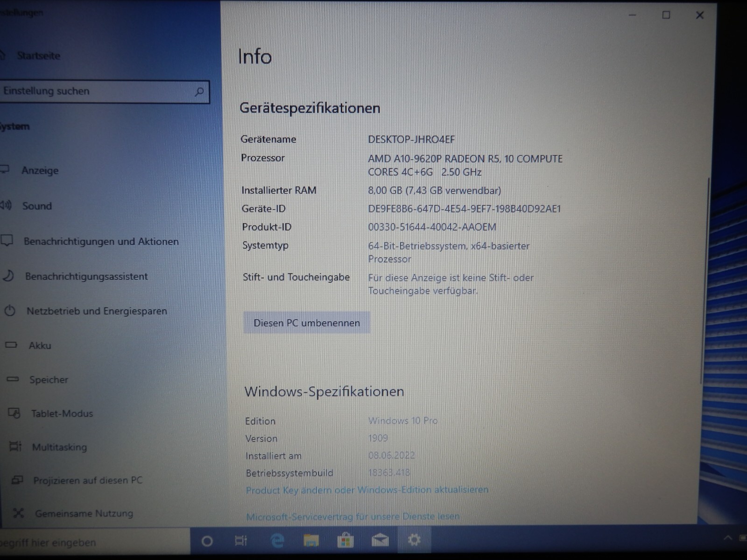Open the Akku battery icon
The width and height of the screenshot is (747, 560).
click(11, 345)
